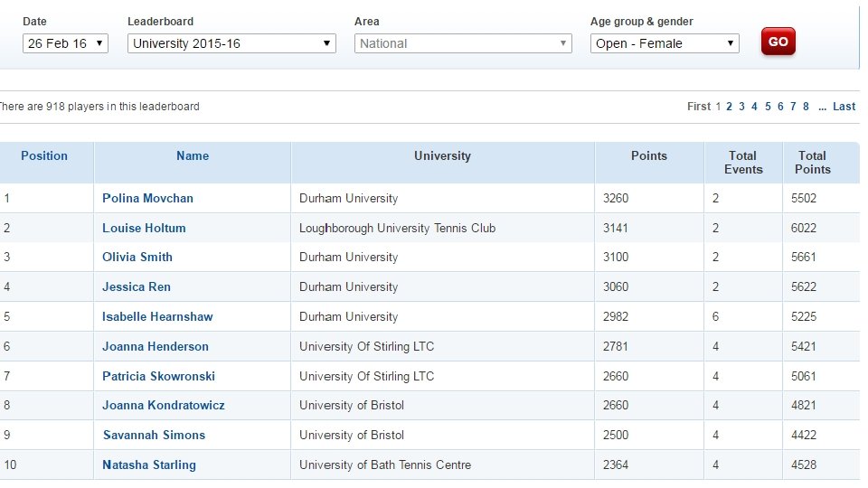868x488 pixels.
Task: Go to leaderboard page 7
Action: point(793,107)
